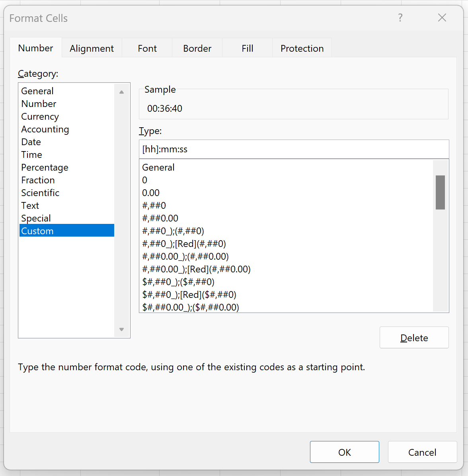Open the Protection tab

click(302, 48)
